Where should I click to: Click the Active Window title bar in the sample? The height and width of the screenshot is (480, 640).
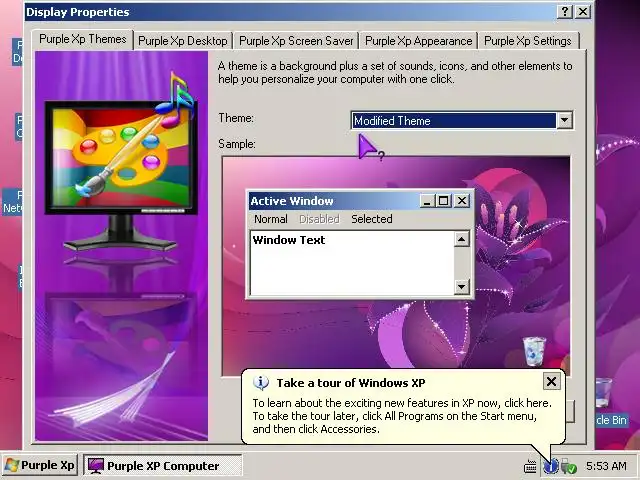point(334,201)
